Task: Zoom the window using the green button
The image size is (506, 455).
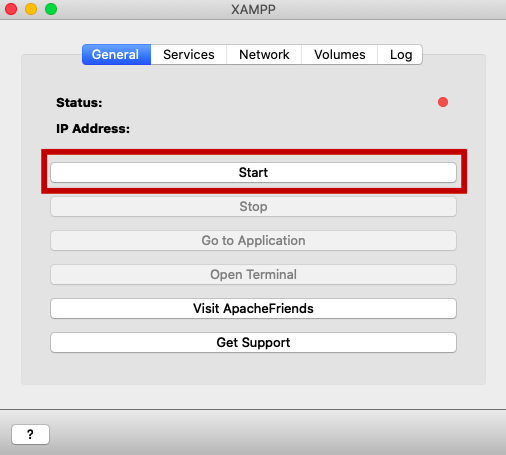Action: 51,9
